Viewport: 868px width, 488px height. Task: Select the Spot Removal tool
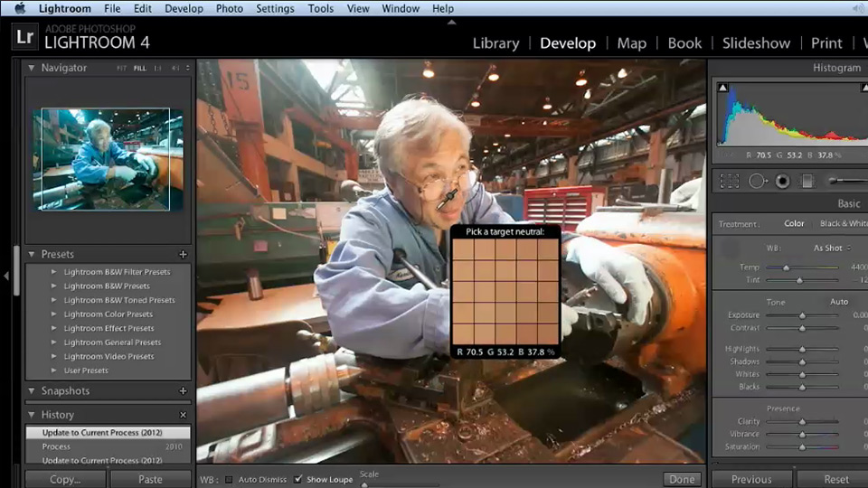click(758, 181)
